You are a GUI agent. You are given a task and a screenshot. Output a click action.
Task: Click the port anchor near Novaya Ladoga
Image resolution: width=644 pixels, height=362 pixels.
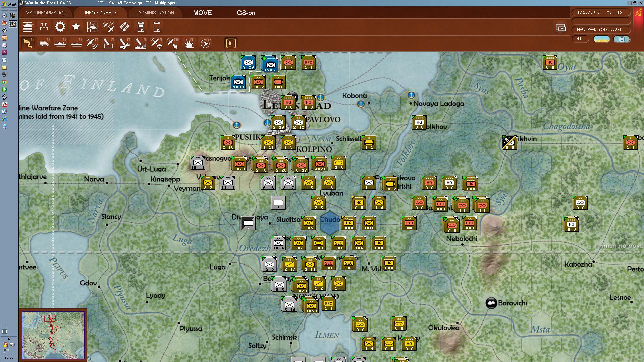[411, 95]
